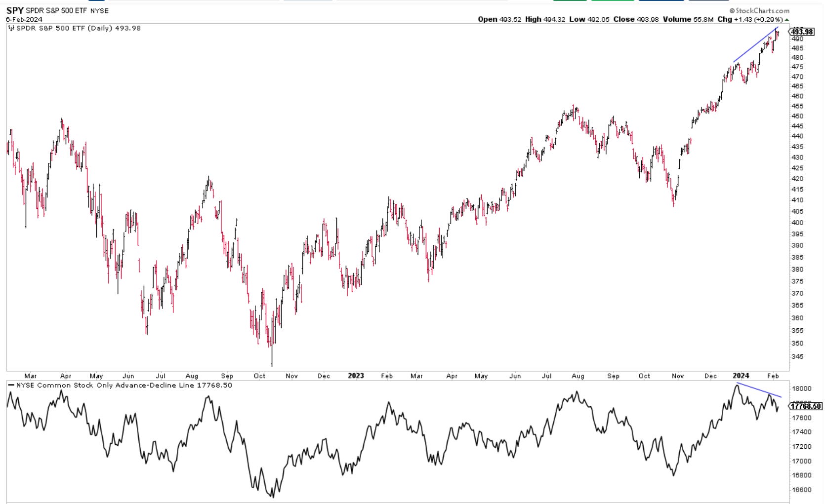
Task: Click the 350 price axis label
Action: point(797,344)
